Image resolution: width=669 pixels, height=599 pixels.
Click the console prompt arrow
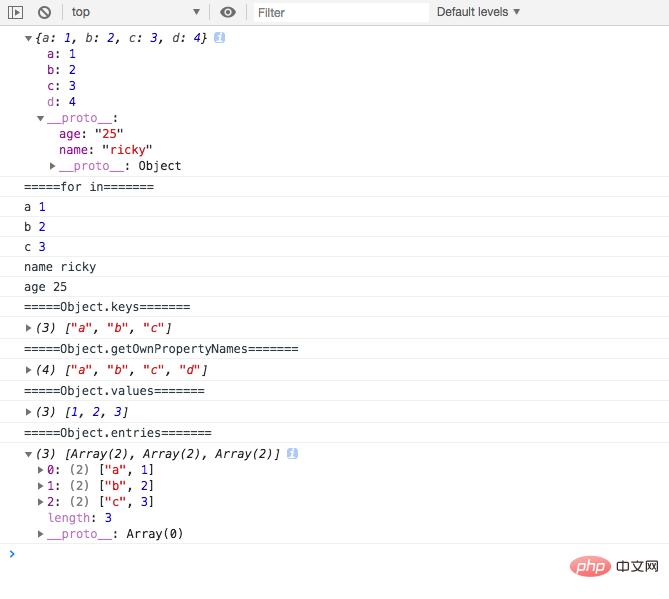point(12,554)
